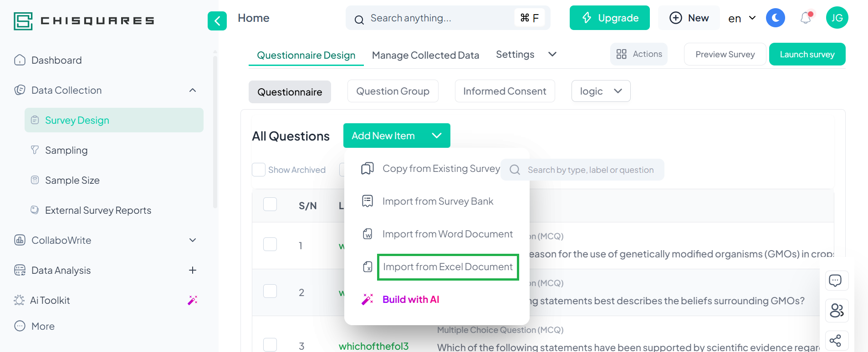Viewport: 868px width, 352px height.
Task: Open the logic dropdown
Action: pyautogui.click(x=601, y=91)
